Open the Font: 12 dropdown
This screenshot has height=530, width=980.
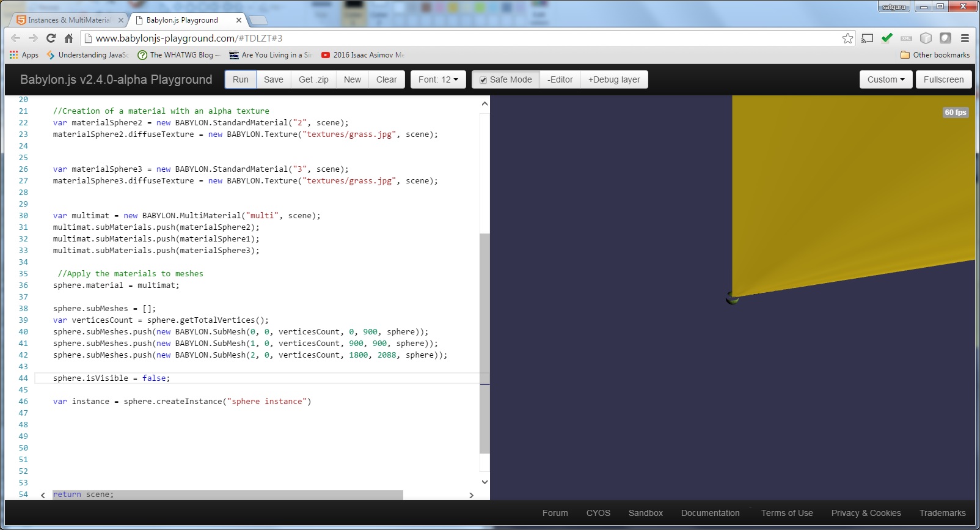tap(438, 79)
